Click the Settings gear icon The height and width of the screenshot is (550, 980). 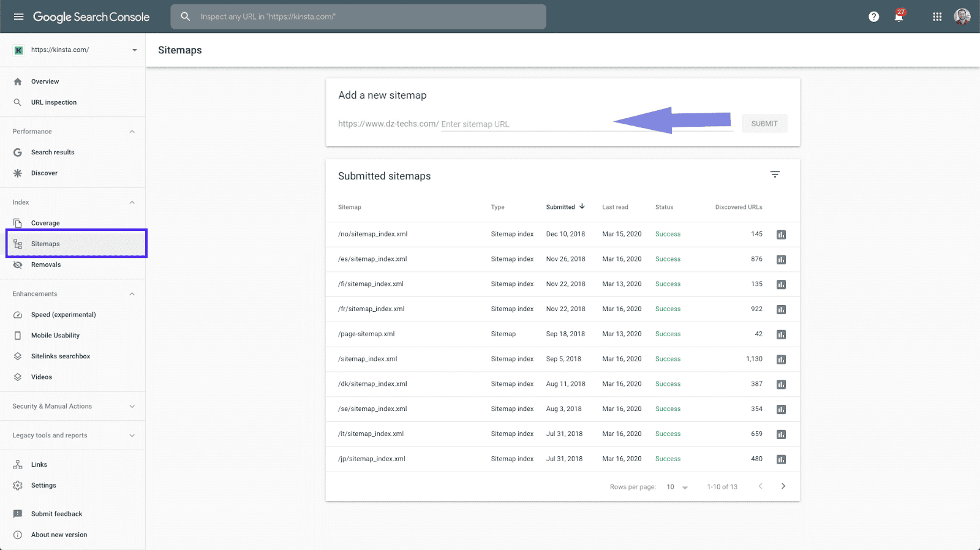[x=18, y=485]
